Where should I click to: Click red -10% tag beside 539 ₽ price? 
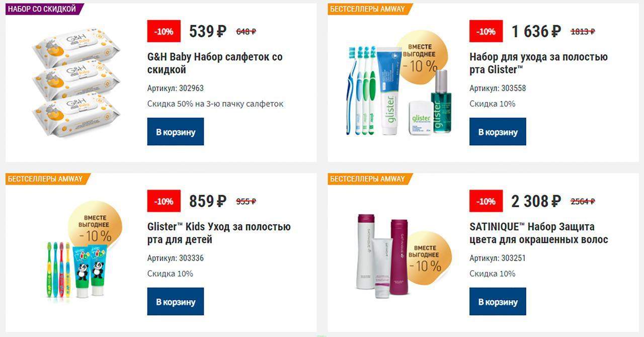pos(164,31)
